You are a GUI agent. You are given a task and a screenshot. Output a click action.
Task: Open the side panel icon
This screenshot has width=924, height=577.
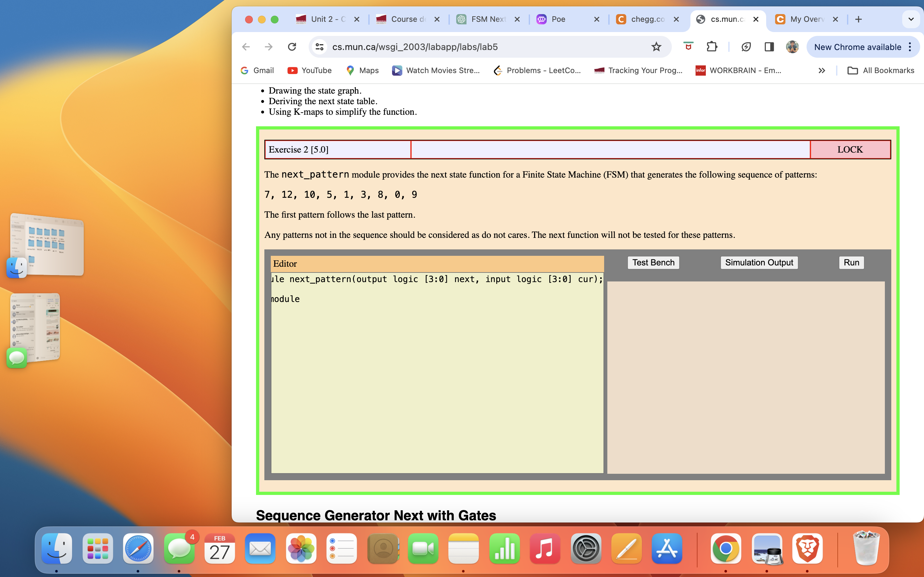click(769, 47)
